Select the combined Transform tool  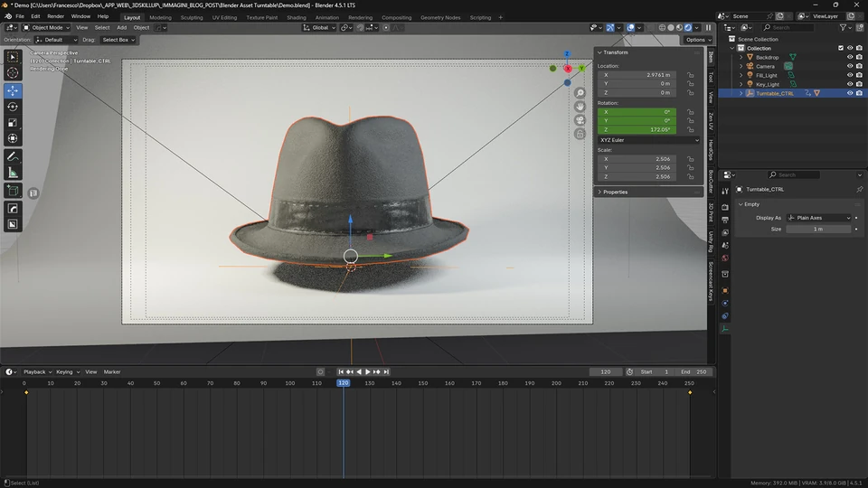tap(13, 138)
